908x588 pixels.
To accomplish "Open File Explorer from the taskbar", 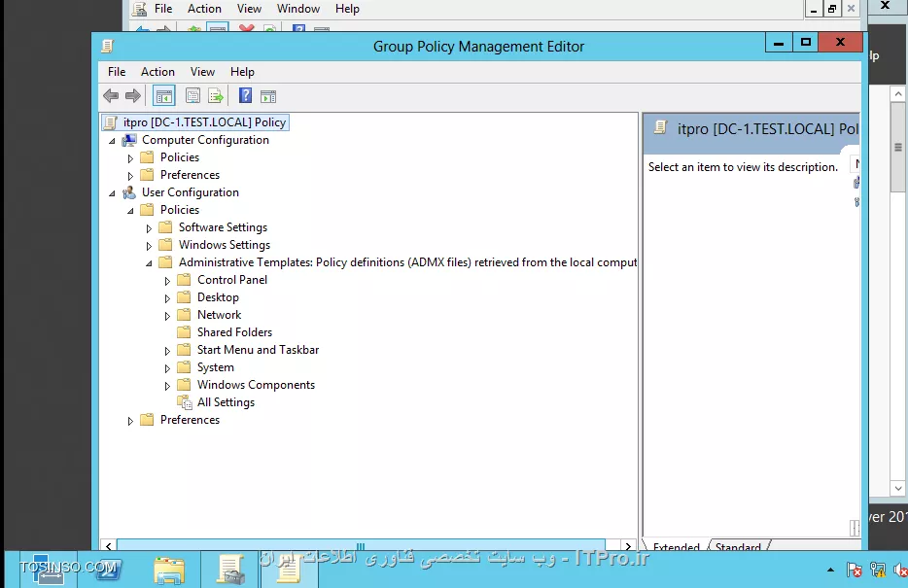I will click(169, 571).
